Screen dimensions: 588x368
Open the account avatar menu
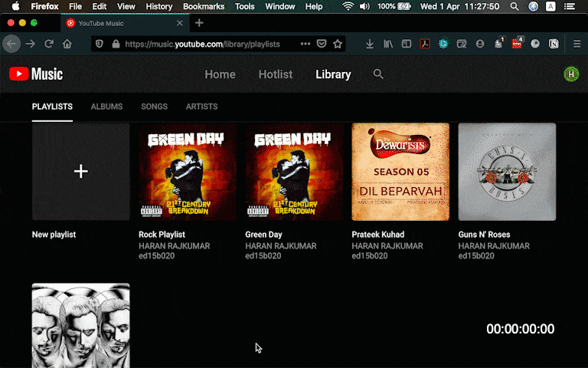[x=571, y=74]
